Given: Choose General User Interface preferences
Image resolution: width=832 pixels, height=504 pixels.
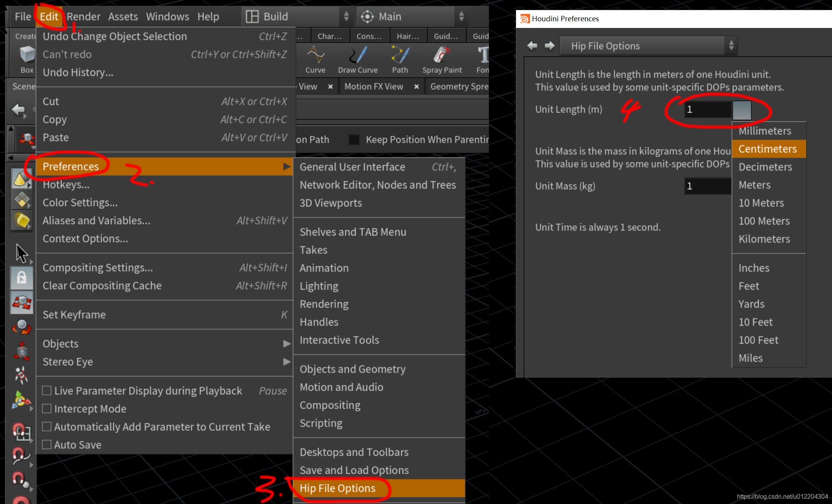Looking at the screenshot, I should (x=379, y=167).
